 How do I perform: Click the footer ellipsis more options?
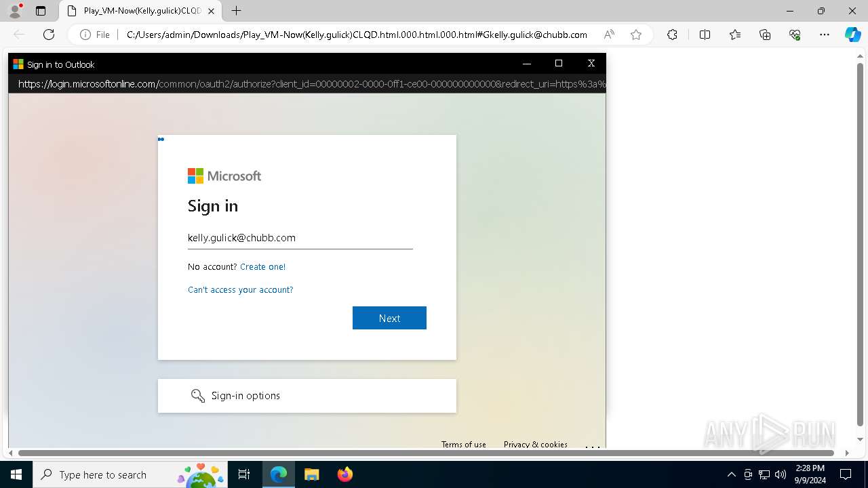coord(592,446)
